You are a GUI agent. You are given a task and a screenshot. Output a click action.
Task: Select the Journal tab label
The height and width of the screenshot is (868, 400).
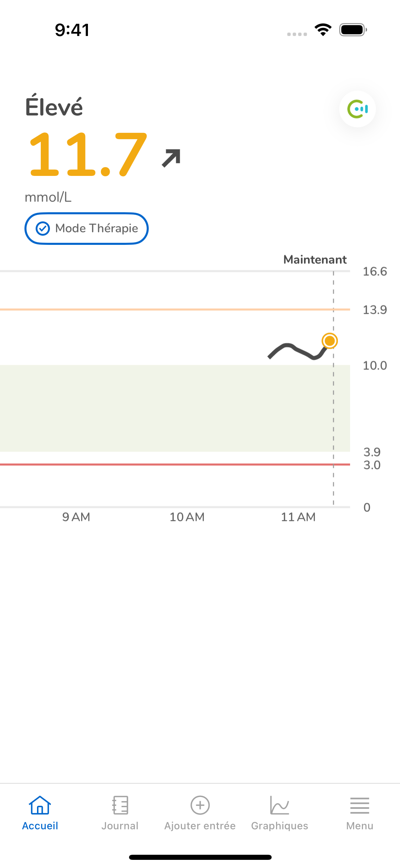click(x=120, y=826)
